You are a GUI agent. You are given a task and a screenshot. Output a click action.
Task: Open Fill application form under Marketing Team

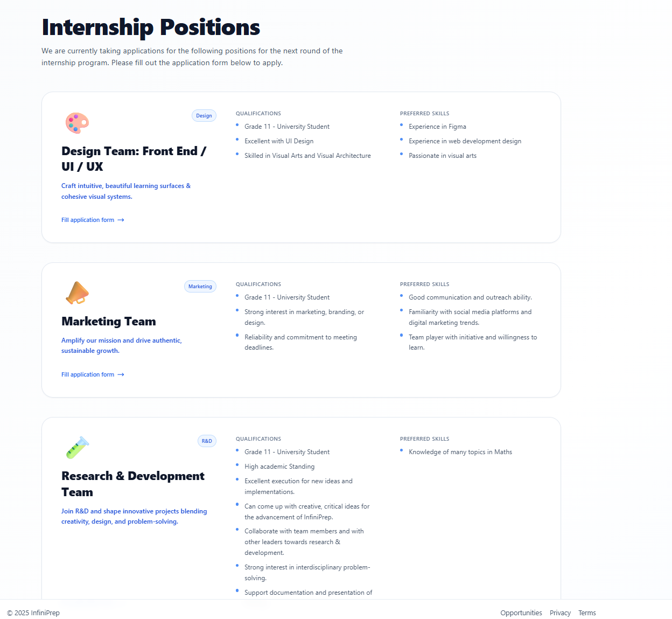coord(88,374)
